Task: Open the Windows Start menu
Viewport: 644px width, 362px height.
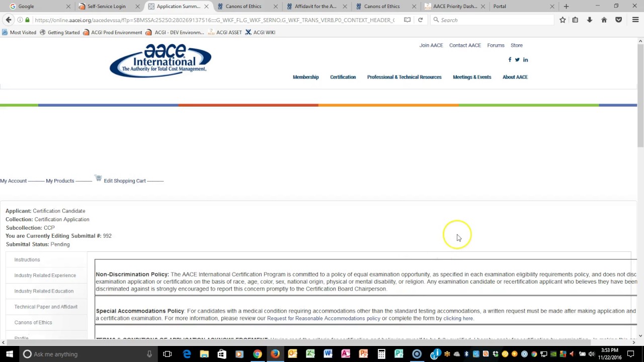Action: click(x=9, y=354)
